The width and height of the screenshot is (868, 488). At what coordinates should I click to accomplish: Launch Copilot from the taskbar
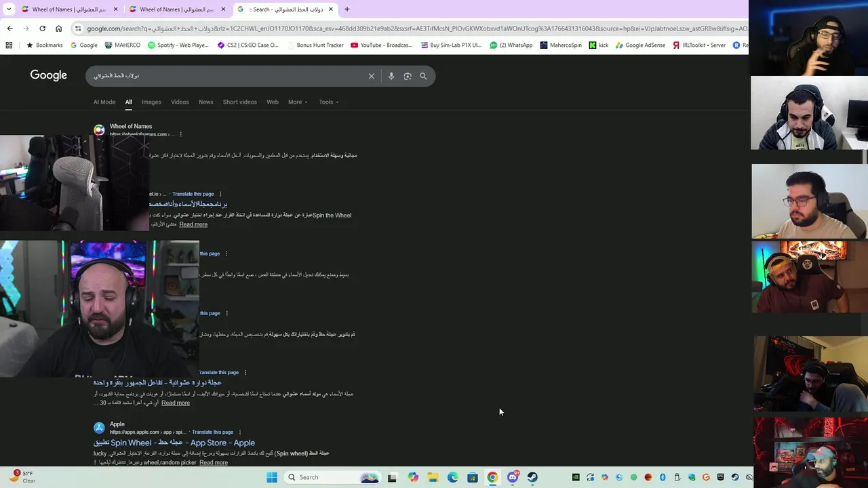pyautogui.click(x=413, y=477)
